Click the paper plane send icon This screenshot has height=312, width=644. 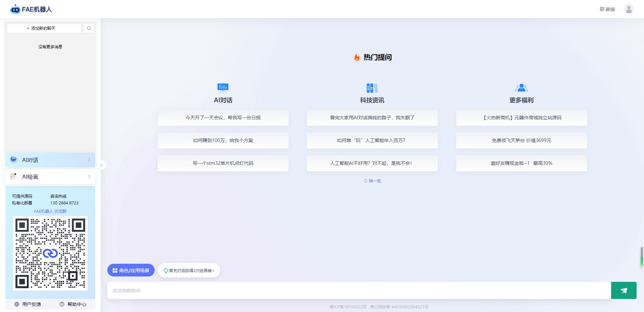(624, 290)
